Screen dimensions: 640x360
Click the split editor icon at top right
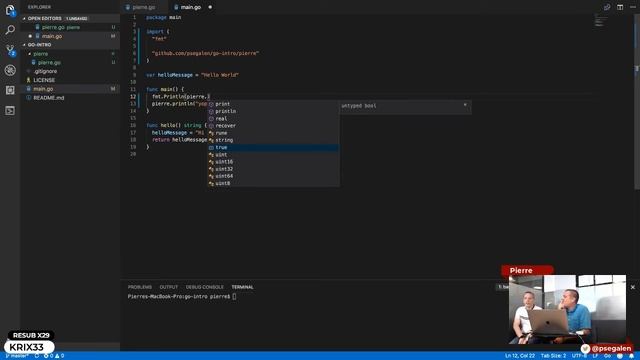click(x=620, y=7)
